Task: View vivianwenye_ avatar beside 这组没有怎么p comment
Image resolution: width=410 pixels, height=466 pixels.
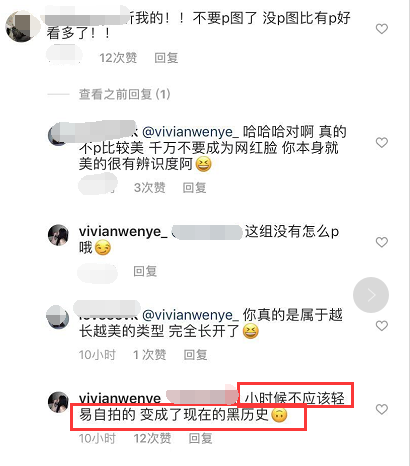Action: click(x=58, y=235)
